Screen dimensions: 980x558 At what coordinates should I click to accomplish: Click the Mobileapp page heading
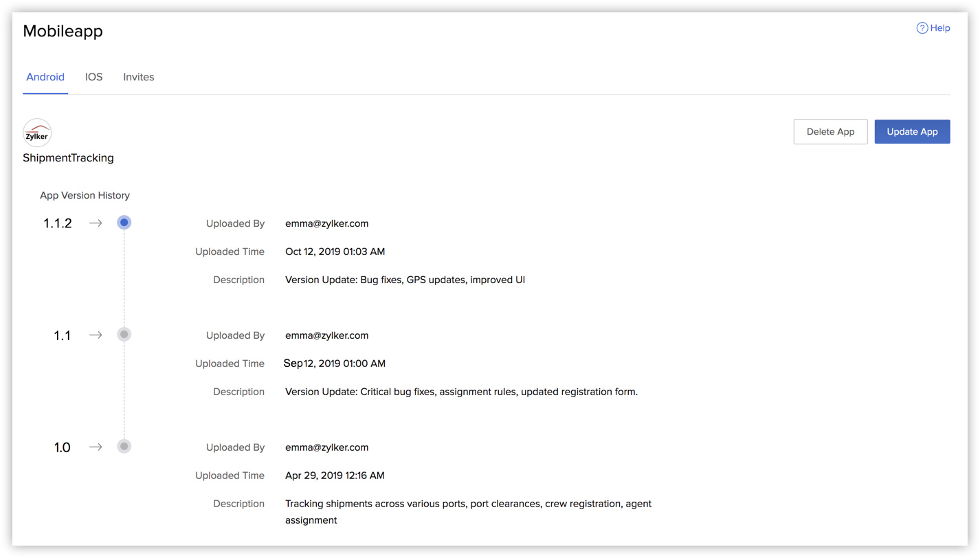point(63,32)
